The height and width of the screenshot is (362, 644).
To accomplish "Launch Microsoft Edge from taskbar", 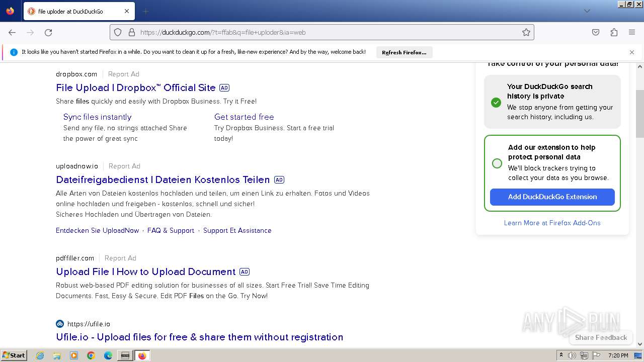I will [108, 355].
